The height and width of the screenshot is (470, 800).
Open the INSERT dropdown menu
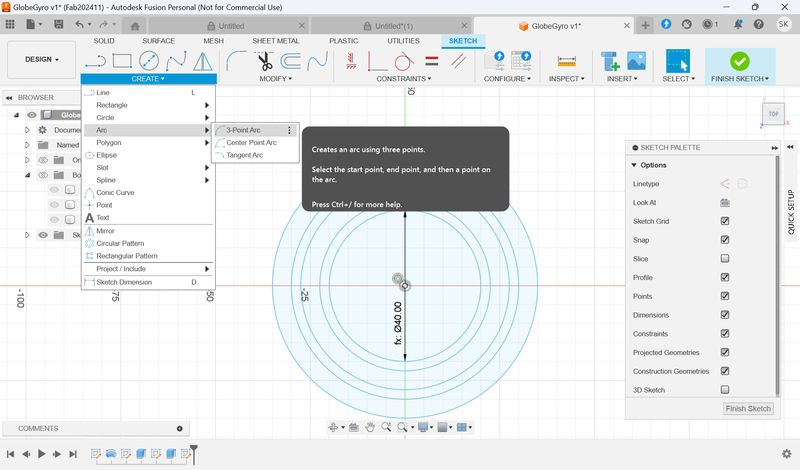click(x=622, y=79)
